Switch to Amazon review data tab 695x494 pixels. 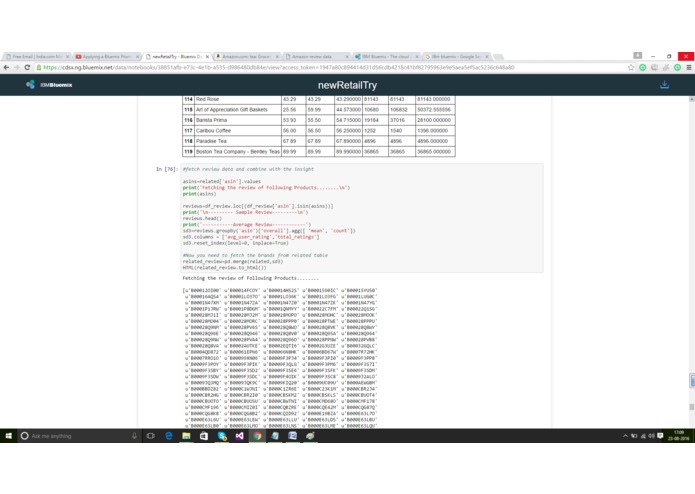(x=316, y=57)
